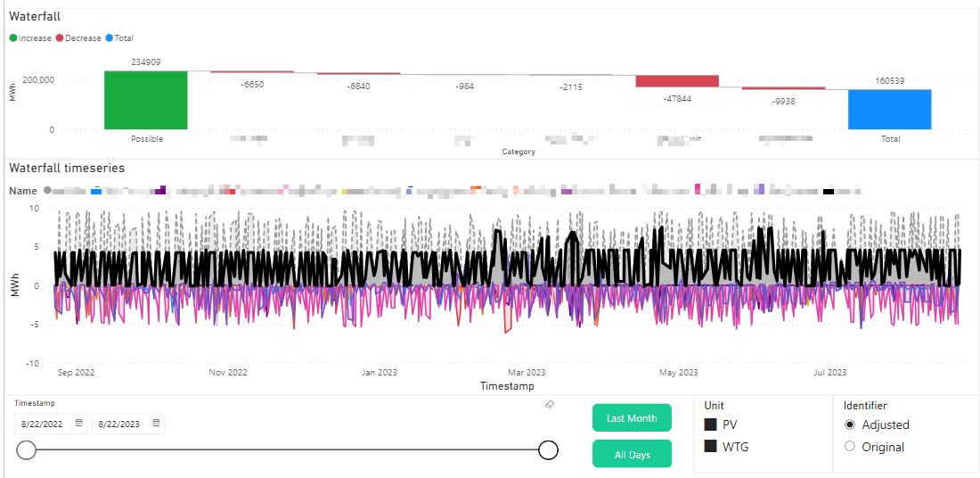This screenshot has height=478, width=980.
Task: Click the -9938 data label
Action: click(784, 102)
